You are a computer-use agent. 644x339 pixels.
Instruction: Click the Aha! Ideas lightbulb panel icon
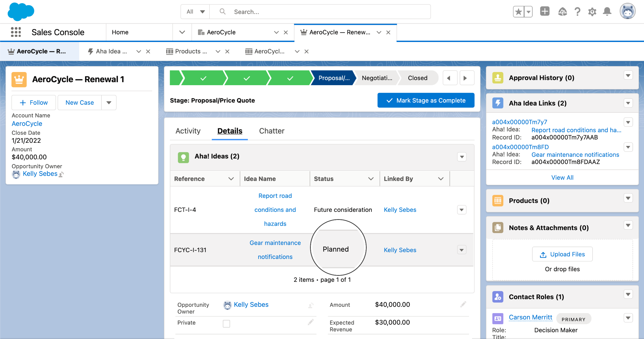[x=183, y=157]
